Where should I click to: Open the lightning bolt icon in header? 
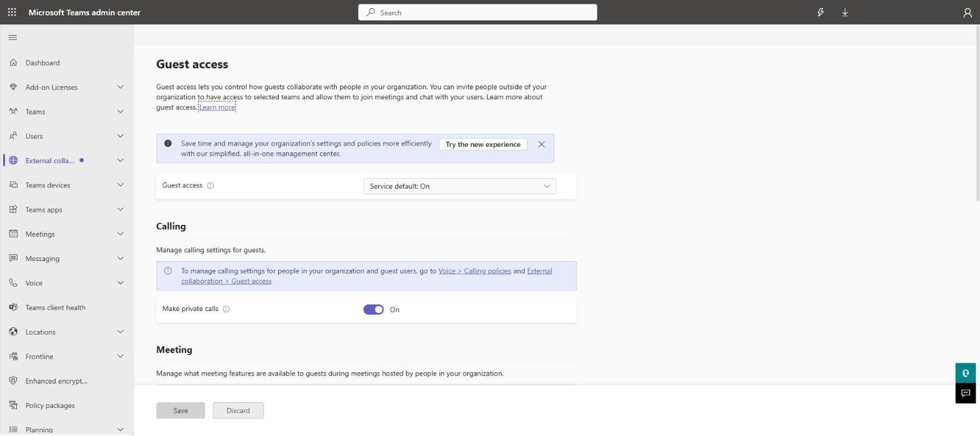click(x=821, y=12)
